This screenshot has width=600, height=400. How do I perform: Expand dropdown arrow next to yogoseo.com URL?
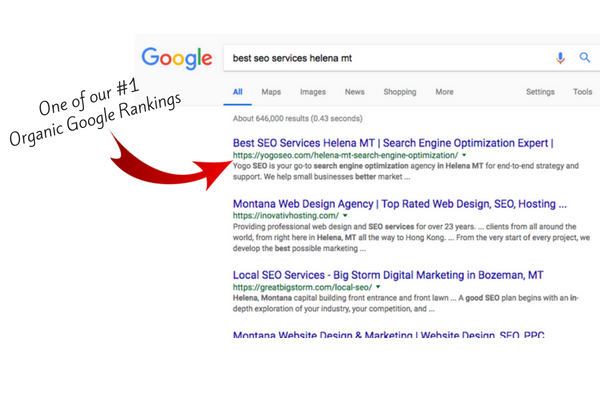point(464,155)
